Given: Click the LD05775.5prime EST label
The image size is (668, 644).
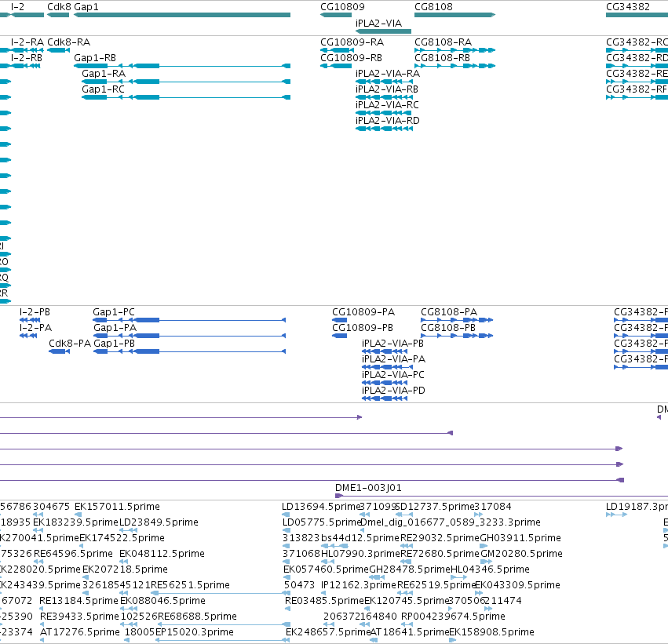Looking at the screenshot, I should click(322, 522).
